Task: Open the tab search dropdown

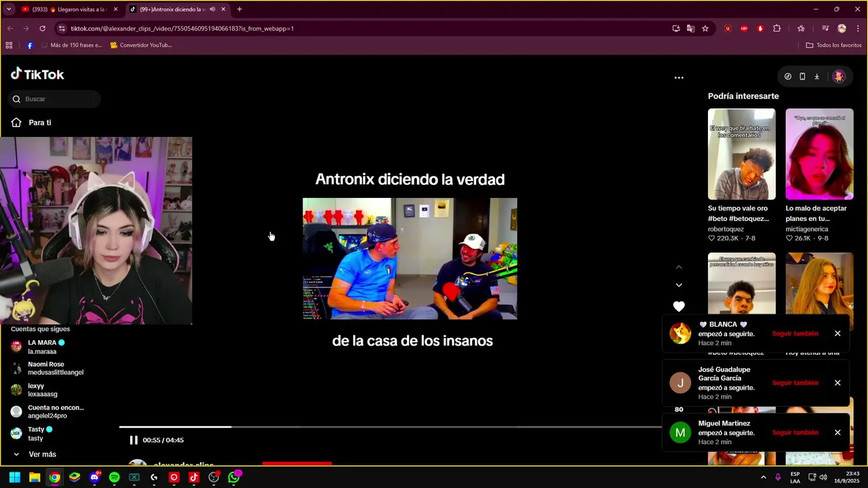Action: pos(8,9)
